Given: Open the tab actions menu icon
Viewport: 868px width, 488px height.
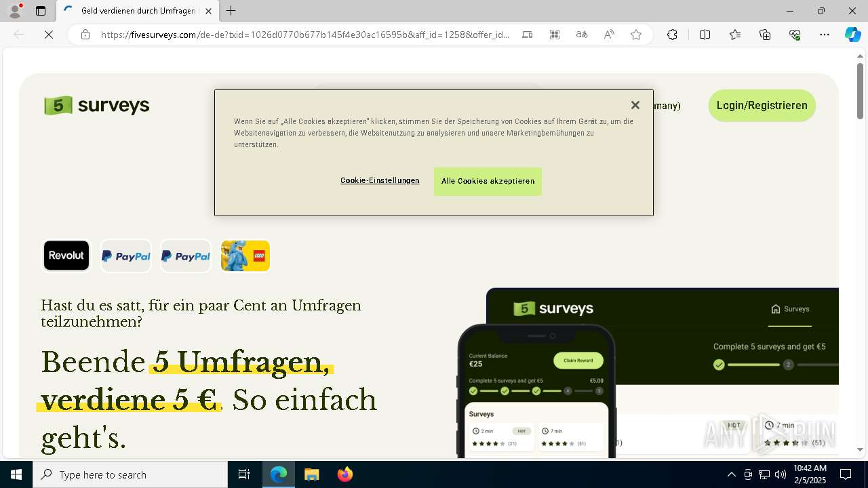Looking at the screenshot, I should (x=41, y=11).
